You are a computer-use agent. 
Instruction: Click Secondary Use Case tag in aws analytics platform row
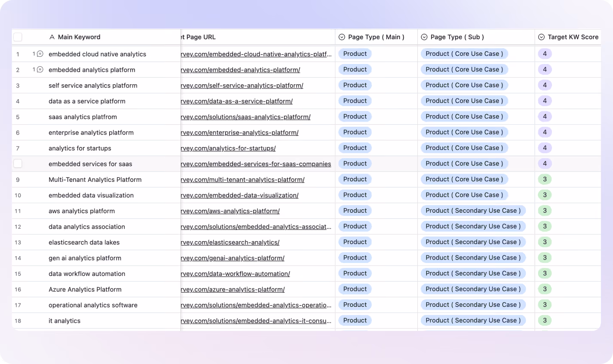[x=473, y=211]
